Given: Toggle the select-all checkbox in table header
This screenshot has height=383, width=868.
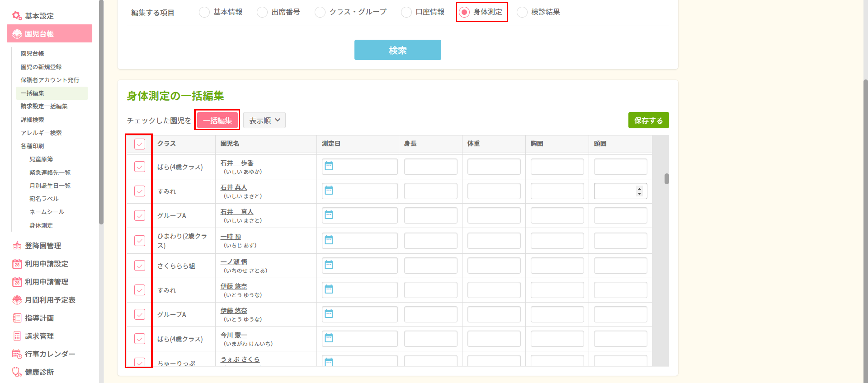Looking at the screenshot, I should pyautogui.click(x=140, y=144).
